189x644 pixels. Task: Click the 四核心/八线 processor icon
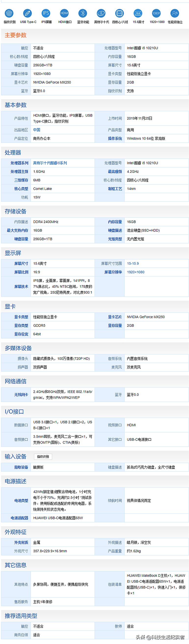(119, 13)
